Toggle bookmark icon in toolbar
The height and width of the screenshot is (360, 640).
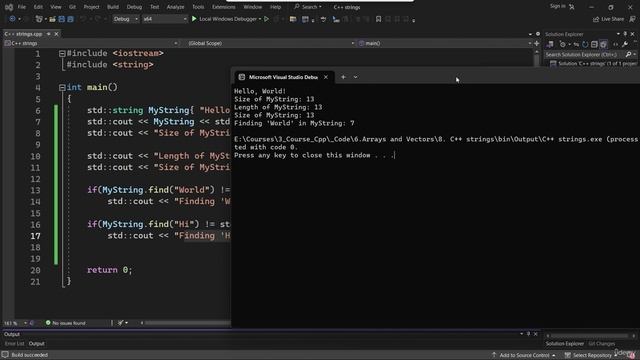[x=378, y=19]
